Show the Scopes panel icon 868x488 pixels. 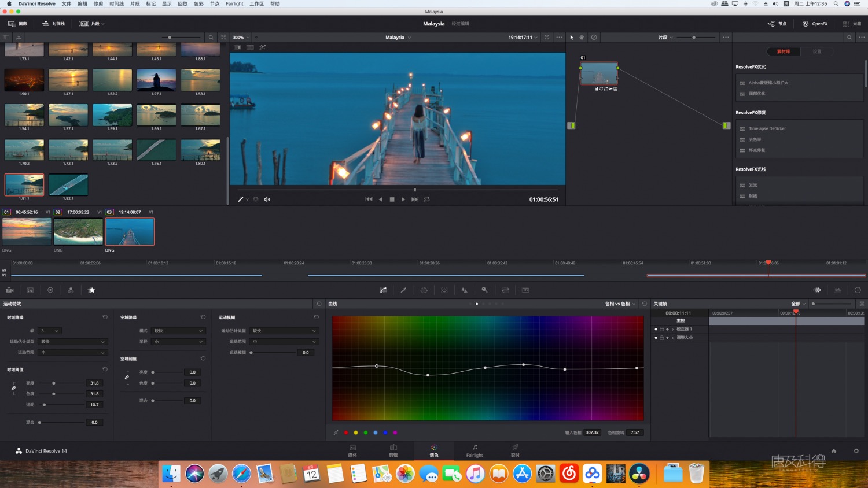tap(837, 290)
